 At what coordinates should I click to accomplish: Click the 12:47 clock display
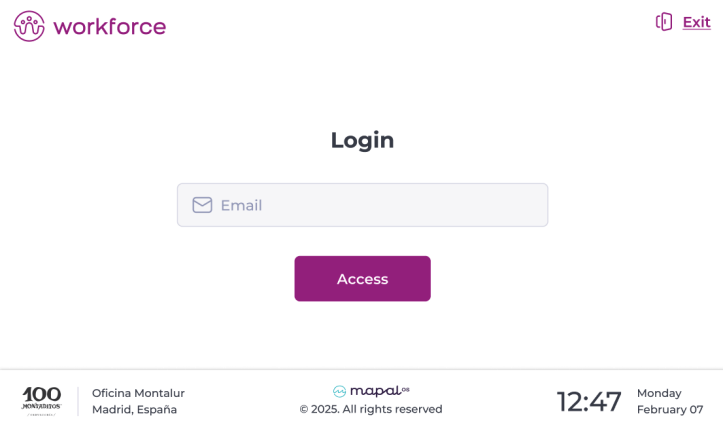589,401
